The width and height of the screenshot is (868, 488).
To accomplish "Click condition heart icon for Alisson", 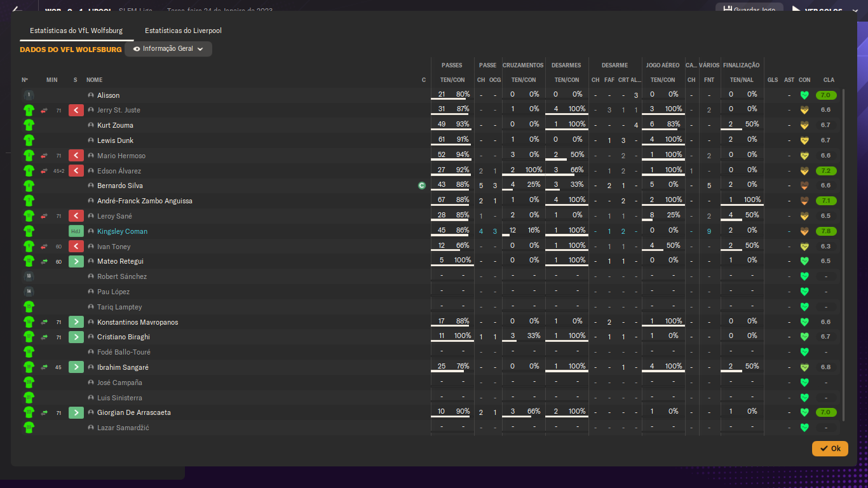I will pos(804,95).
